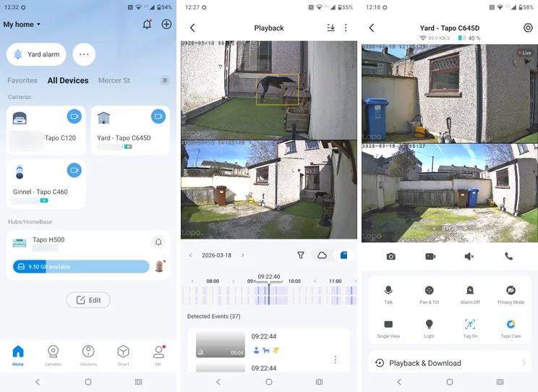Go back from Yard Tapo C645D live view
This screenshot has height=392, width=538.
(372, 27)
